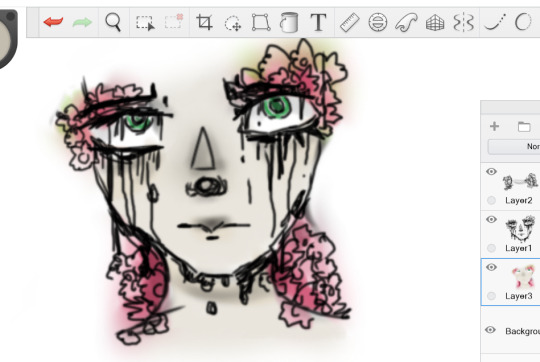Open the layer blend mode dropdown

pos(514,147)
